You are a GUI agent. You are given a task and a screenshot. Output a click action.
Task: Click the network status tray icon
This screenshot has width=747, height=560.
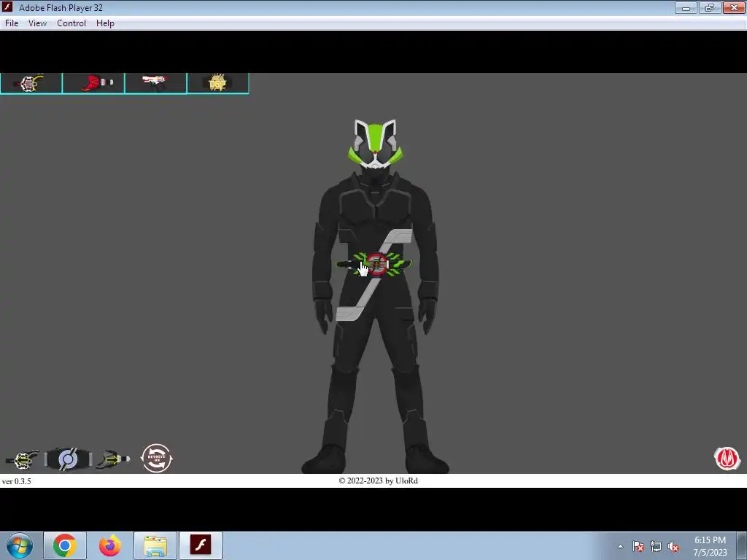[x=656, y=546]
